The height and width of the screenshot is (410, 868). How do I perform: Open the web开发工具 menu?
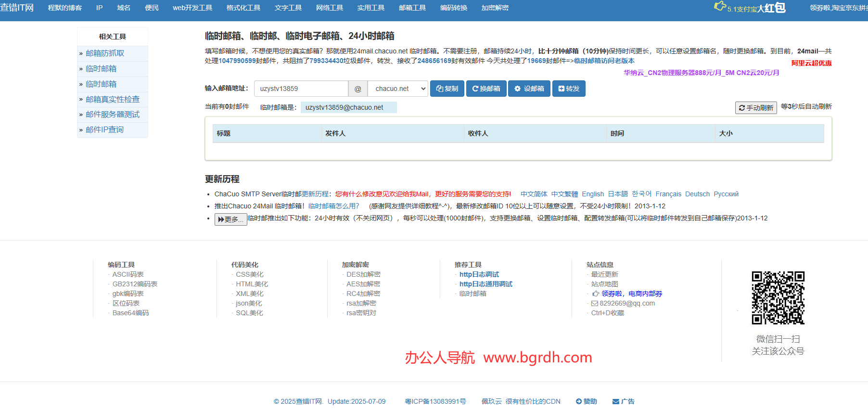point(192,8)
